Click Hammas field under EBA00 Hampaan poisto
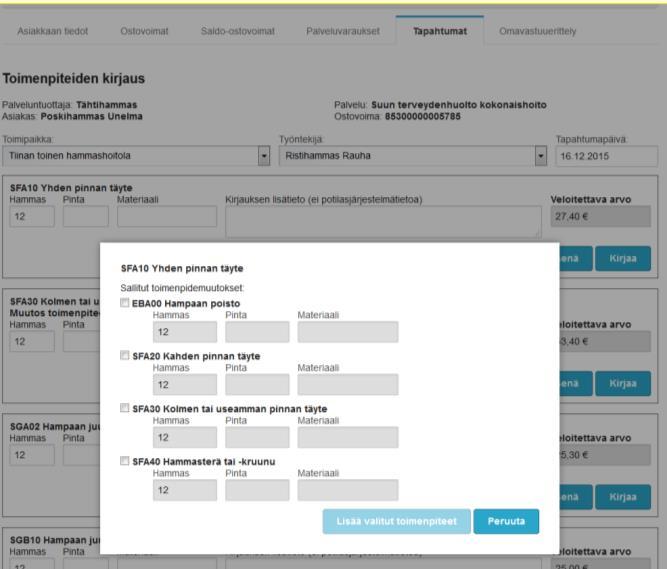 click(x=185, y=332)
